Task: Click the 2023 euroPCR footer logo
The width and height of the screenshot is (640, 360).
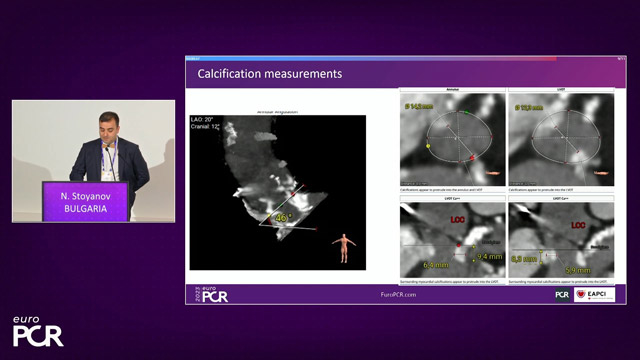Action: pyautogui.click(x=211, y=294)
